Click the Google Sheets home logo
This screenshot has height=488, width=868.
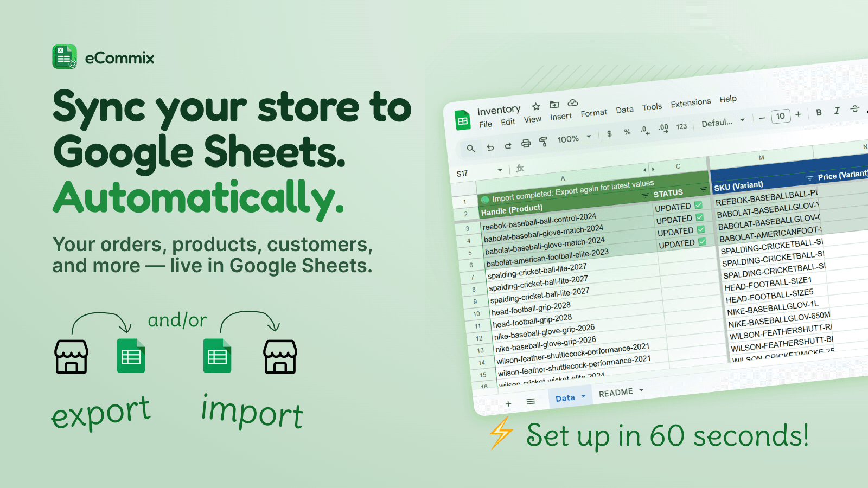click(x=463, y=121)
